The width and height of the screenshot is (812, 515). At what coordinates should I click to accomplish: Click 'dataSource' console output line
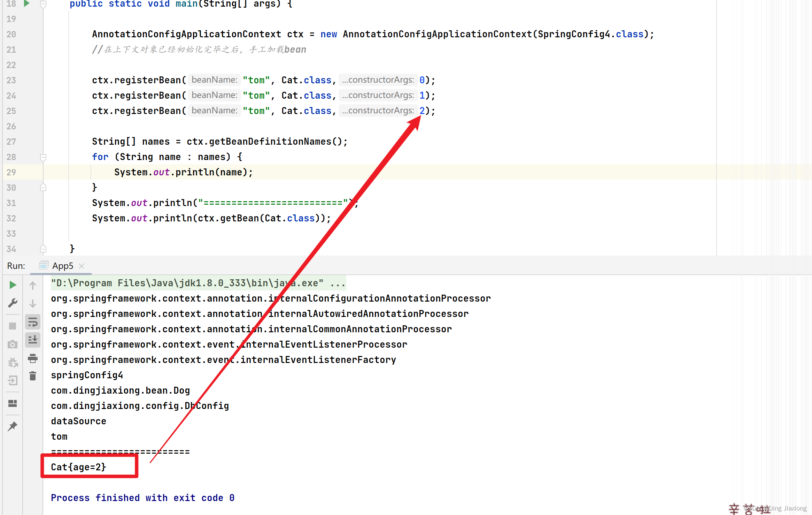pyautogui.click(x=78, y=421)
